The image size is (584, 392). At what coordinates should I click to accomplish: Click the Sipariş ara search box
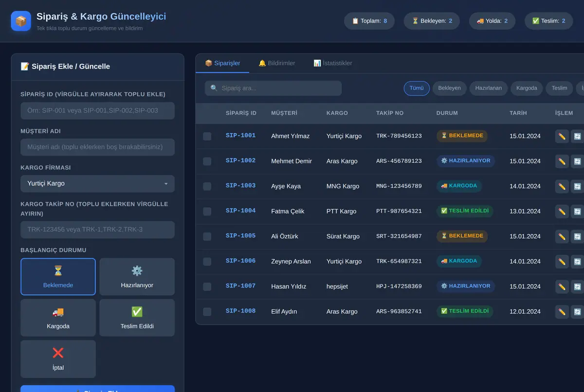(273, 88)
